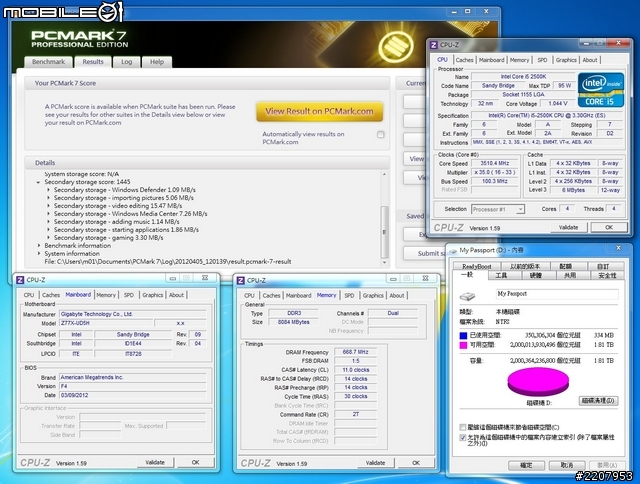Switch to the Log tab in PCMark 7
The height and width of the screenshot is (484, 640).
click(127, 62)
